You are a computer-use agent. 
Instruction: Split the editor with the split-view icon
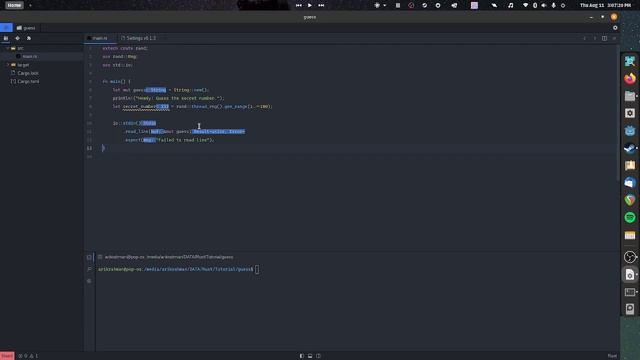(x=604, y=38)
